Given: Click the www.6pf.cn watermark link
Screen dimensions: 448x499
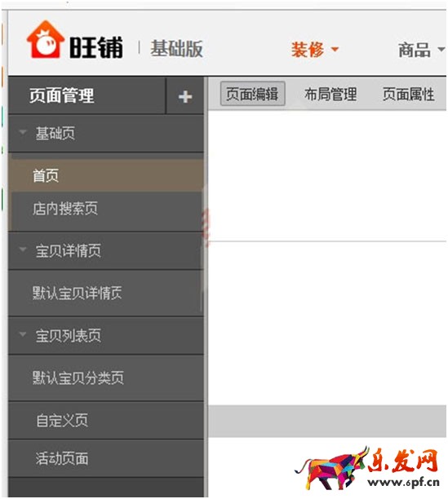Looking at the screenshot, I should (403, 482).
